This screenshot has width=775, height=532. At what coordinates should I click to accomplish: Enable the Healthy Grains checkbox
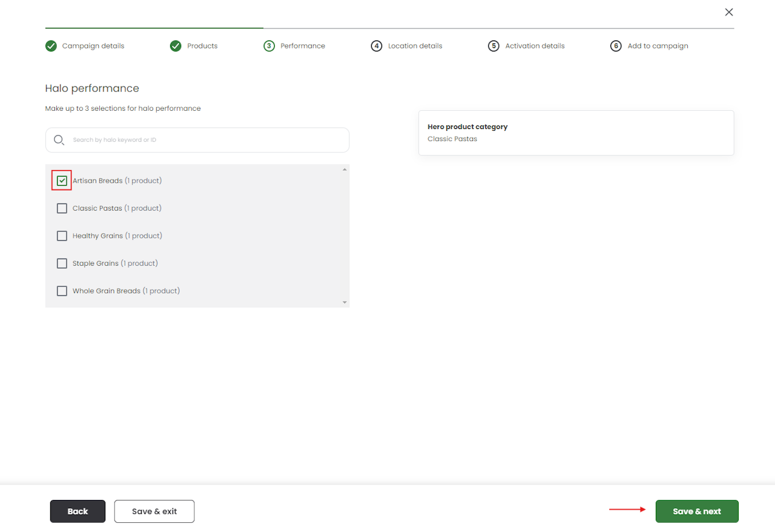point(62,235)
